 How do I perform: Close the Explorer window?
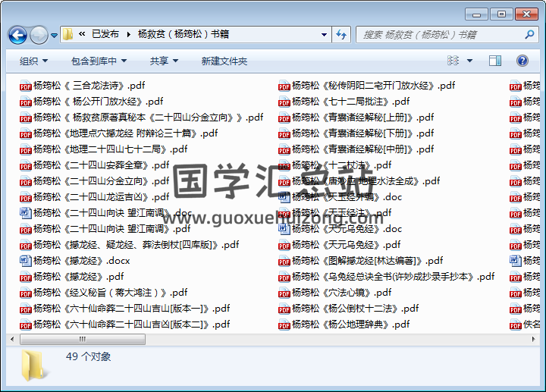coord(526,14)
